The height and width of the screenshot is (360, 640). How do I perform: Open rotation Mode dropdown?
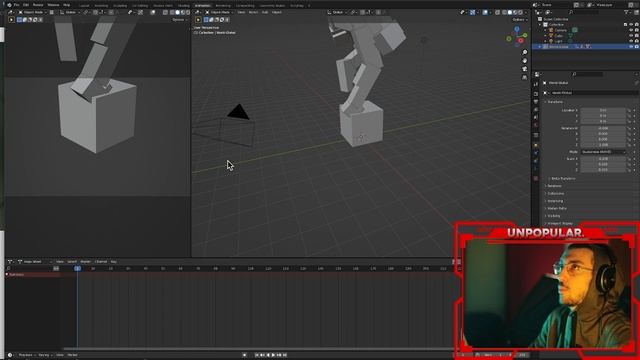(x=603, y=152)
